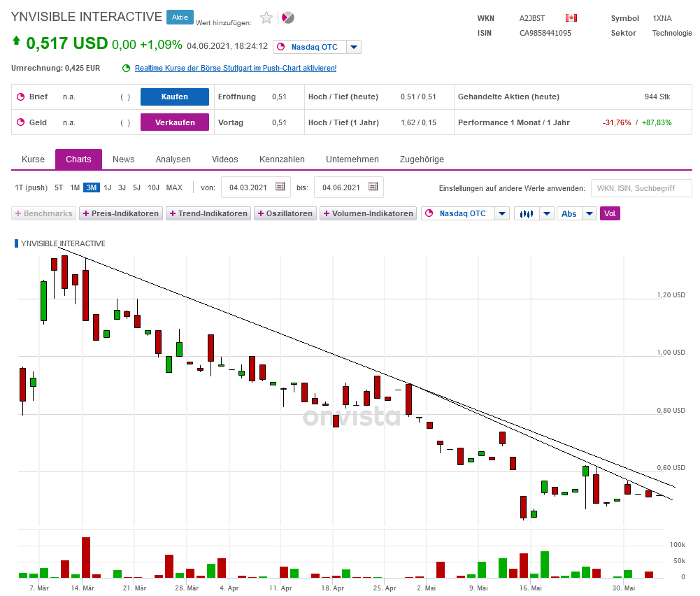700x596 pixels.
Task: Expand the Benchmarks menu
Action: pyautogui.click(x=44, y=214)
